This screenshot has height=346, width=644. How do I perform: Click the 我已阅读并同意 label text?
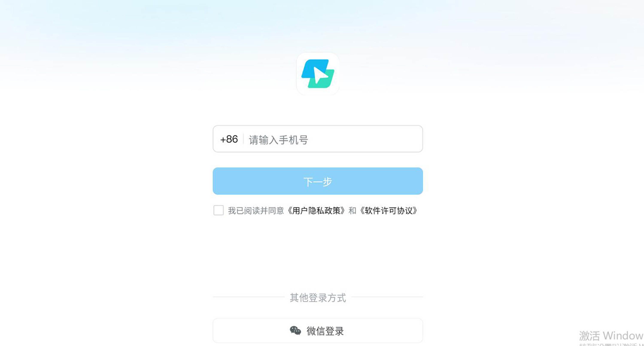(x=256, y=211)
